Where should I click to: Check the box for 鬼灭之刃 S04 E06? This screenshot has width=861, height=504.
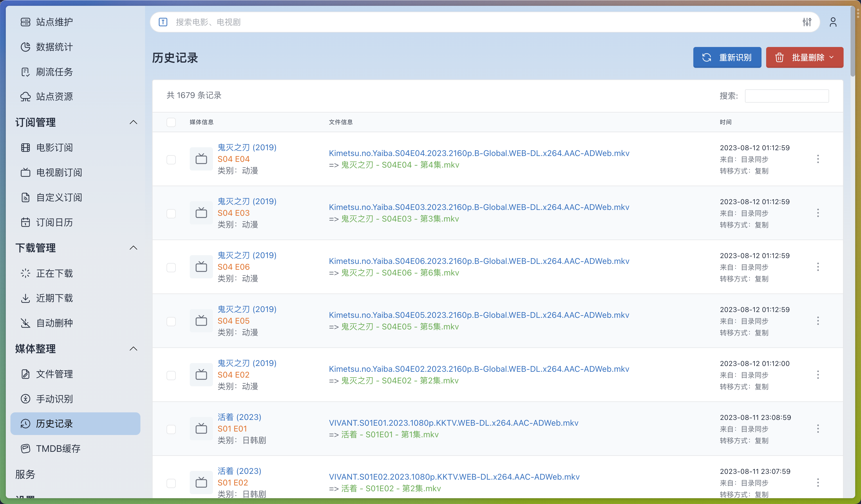click(171, 268)
